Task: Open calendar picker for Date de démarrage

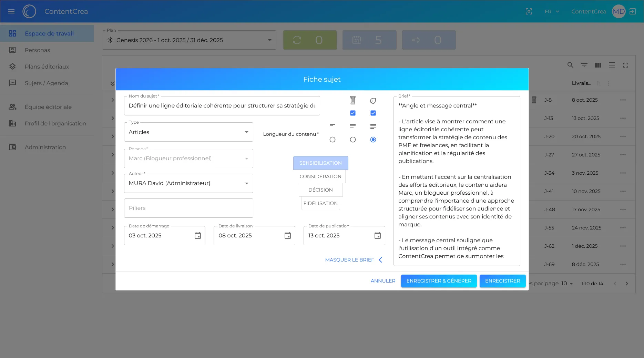Action: 197,236
